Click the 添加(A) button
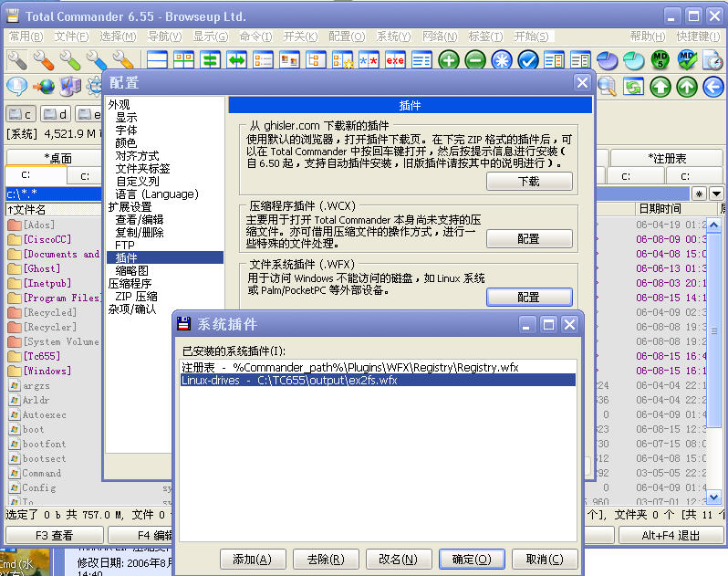The width and height of the screenshot is (728, 576). (253, 560)
